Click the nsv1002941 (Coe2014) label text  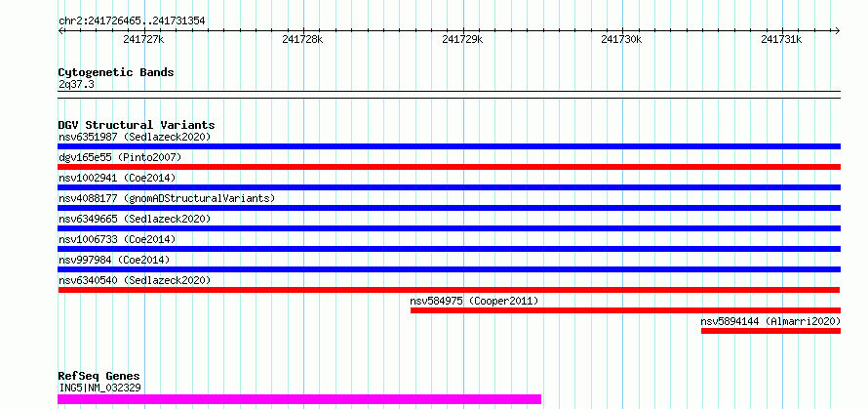click(x=117, y=178)
